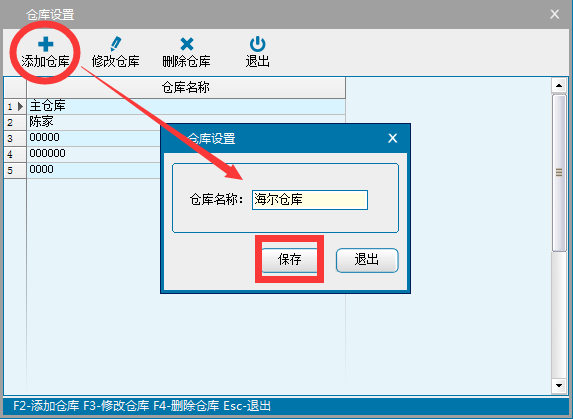Image resolution: width=573 pixels, height=419 pixels.
Task: Select the 主仓库 row
Action: coord(186,106)
